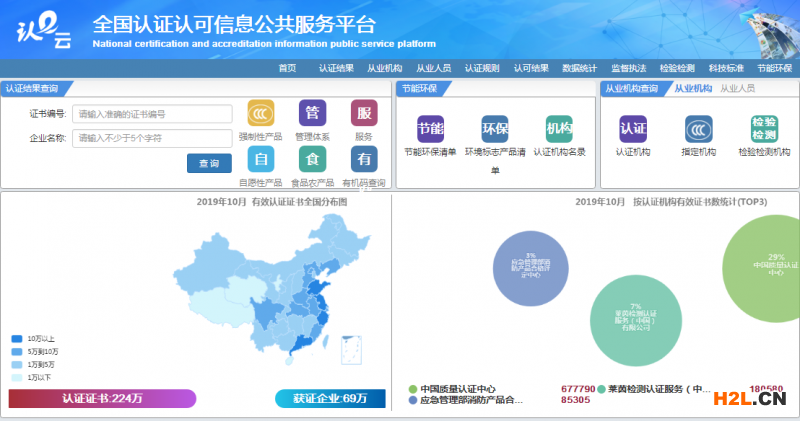The image size is (800, 421).
Task: Click the 监督执法 navigation link
Action: (628, 68)
